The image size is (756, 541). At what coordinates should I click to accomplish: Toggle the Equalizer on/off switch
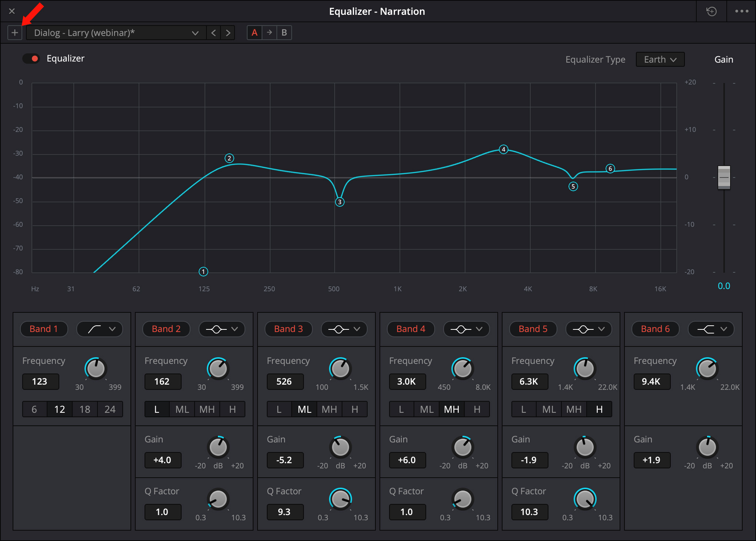(31, 59)
